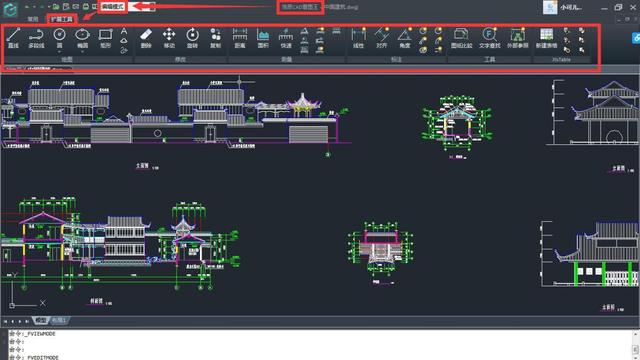This screenshot has height=360, width=640.
Task: Select the 多段线 (Polyline) tool
Action: tap(36, 38)
